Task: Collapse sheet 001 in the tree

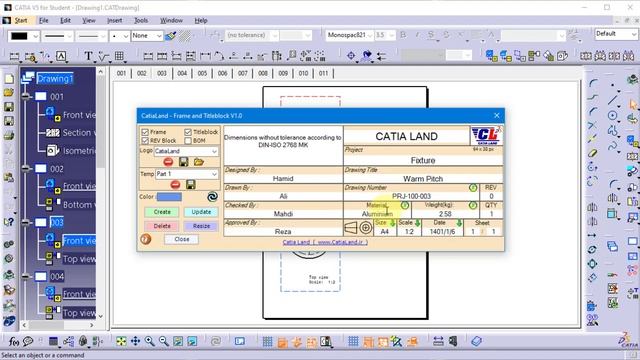Action: pyautogui.click(x=26, y=97)
